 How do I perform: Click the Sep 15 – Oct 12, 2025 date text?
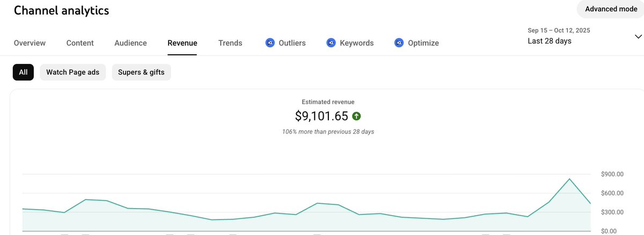point(559,31)
